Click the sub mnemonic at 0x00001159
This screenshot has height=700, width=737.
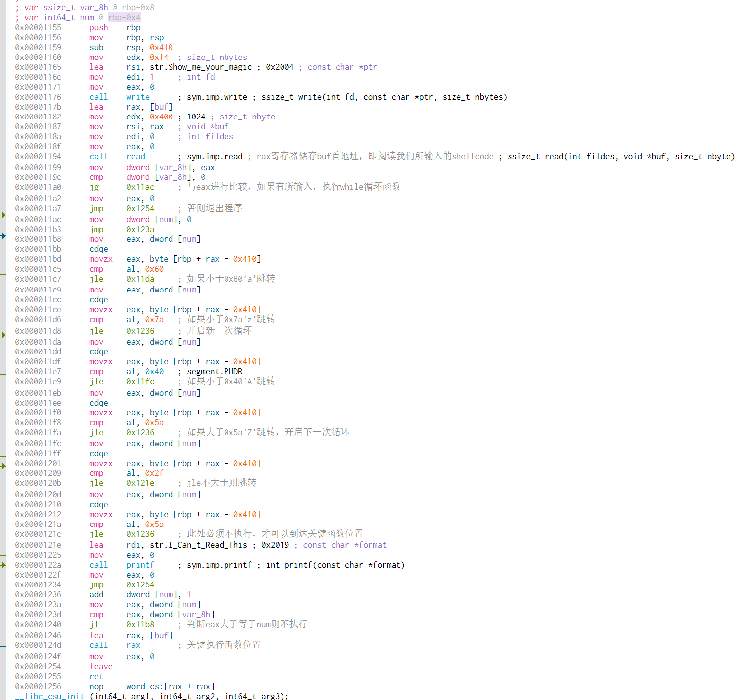tap(96, 48)
